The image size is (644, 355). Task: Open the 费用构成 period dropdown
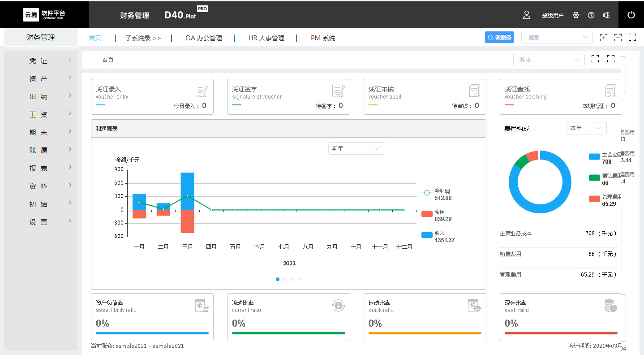586,128
